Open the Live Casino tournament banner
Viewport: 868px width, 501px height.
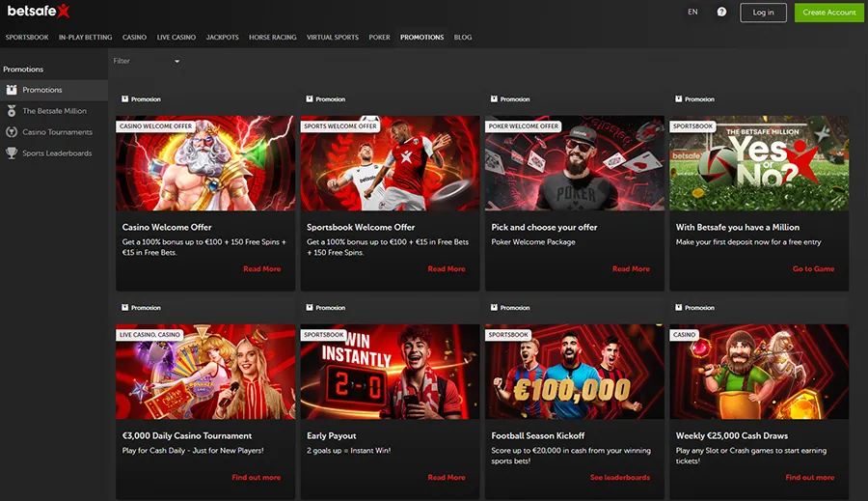coord(205,372)
